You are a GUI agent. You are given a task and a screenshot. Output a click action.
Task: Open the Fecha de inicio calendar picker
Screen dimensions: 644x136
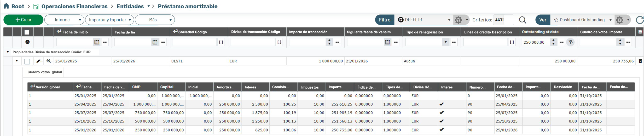(x=97, y=42)
